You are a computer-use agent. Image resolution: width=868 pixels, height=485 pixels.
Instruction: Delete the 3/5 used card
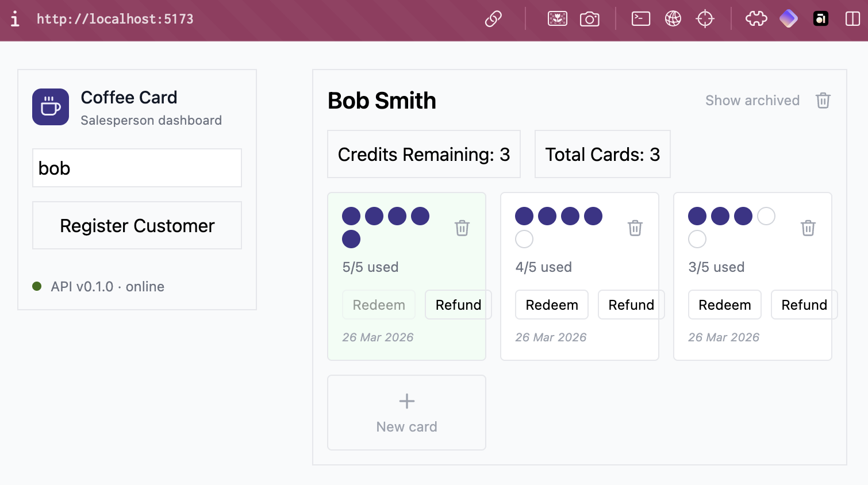[x=808, y=228]
